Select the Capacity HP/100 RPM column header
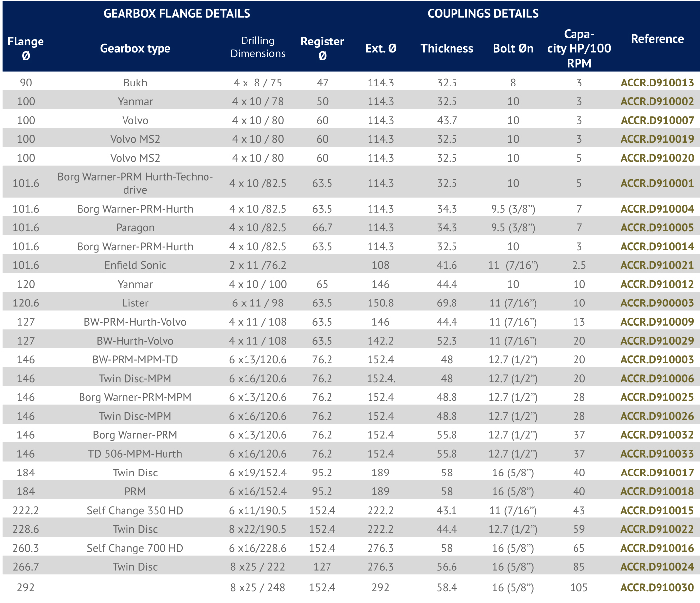 579,48
